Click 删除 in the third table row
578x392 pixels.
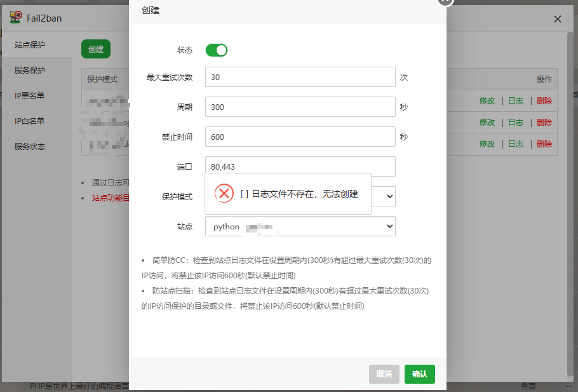(x=544, y=144)
